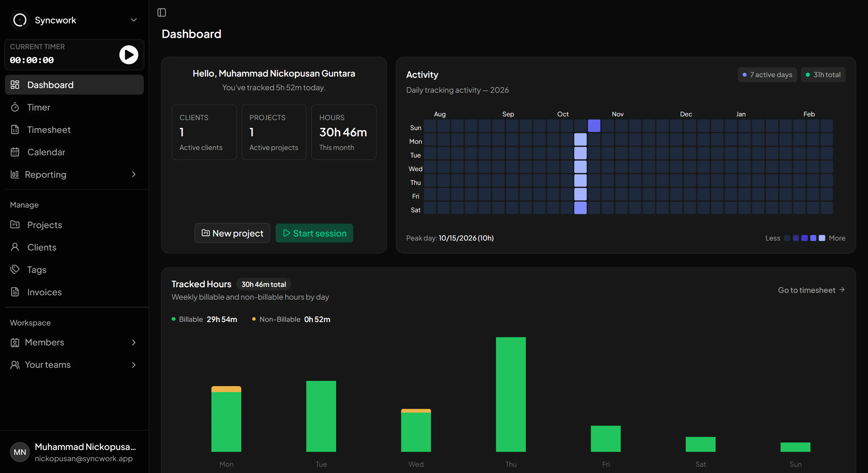
Task: Expand the Reporting submenu chevron
Action: [x=134, y=175]
